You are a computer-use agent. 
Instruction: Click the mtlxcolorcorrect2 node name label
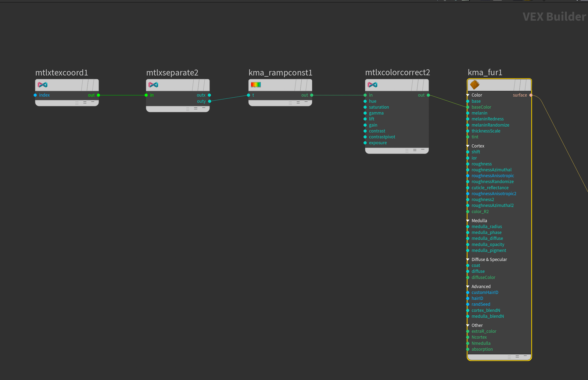point(397,73)
